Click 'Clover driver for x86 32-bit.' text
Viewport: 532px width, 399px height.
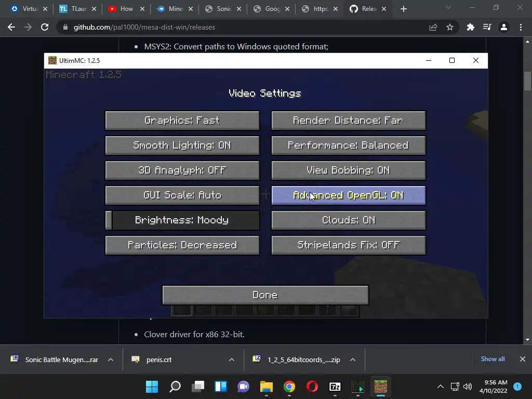[x=194, y=334]
